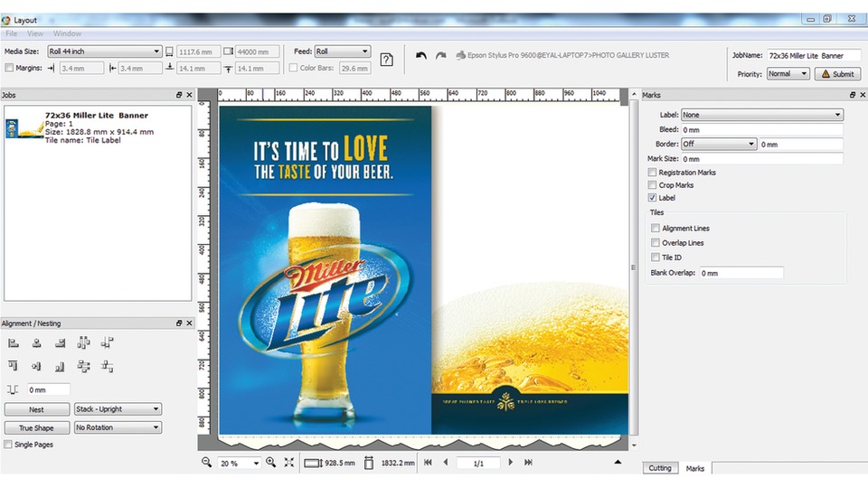The height and width of the screenshot is (487, 868).
Task: Click the zoom in magnifier icon
Action: (270, 462)
